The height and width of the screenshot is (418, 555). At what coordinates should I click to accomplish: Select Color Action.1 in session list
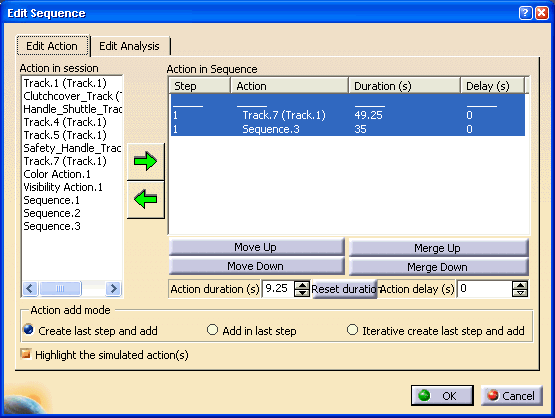point(57,174)
